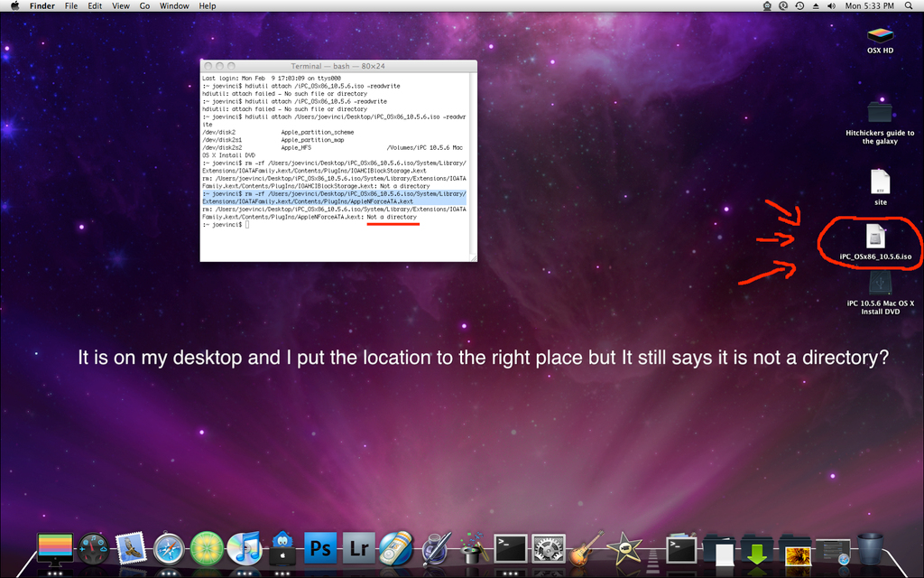The width and height of the screenshot is (924, 578).
Task: Click the '/dev/disk2 Apple_partition_scheme' line
Action: [278, 132]
